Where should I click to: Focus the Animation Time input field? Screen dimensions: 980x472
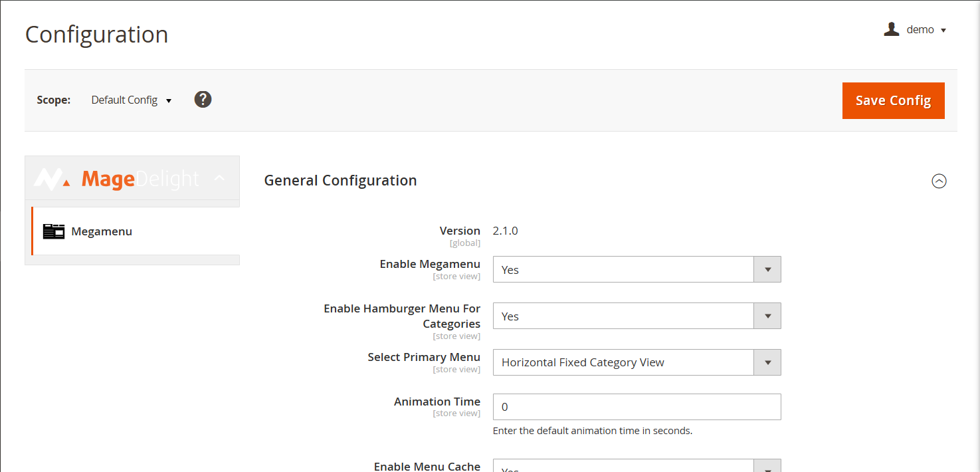click(637, 407)
